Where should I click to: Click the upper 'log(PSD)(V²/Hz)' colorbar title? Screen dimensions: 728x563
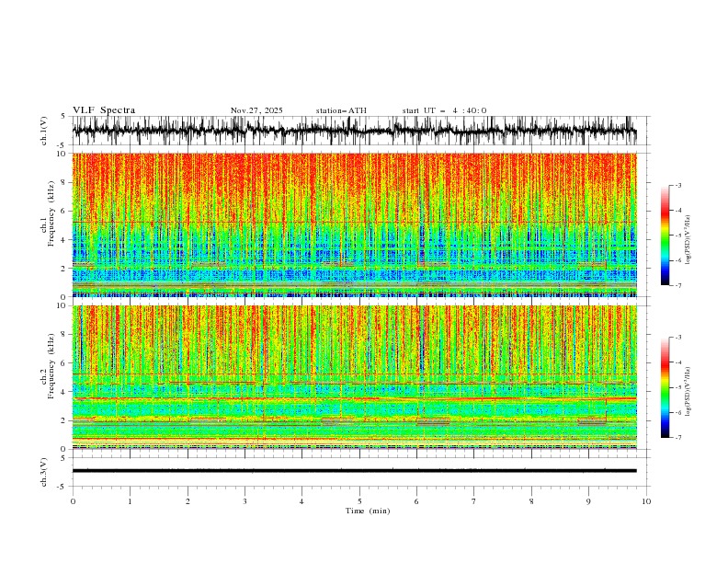coord(688,240)
